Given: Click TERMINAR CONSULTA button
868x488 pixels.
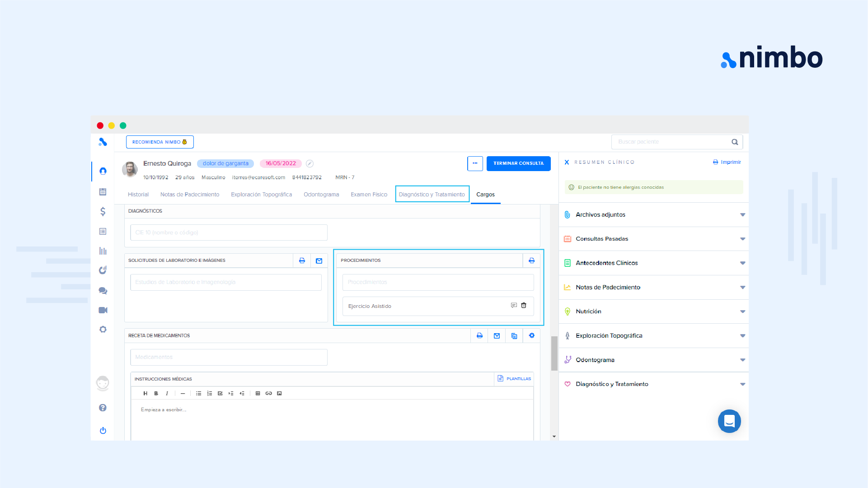Looking at the screenshot, I should 518,163.
